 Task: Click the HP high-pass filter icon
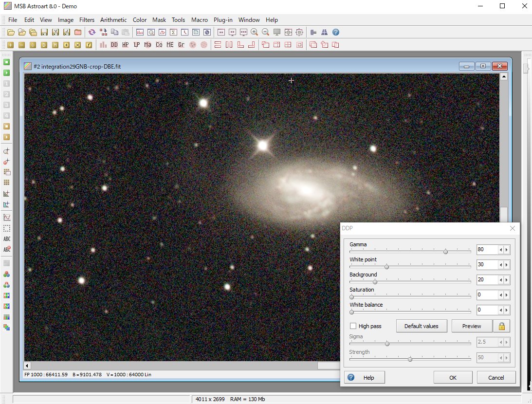125,45
